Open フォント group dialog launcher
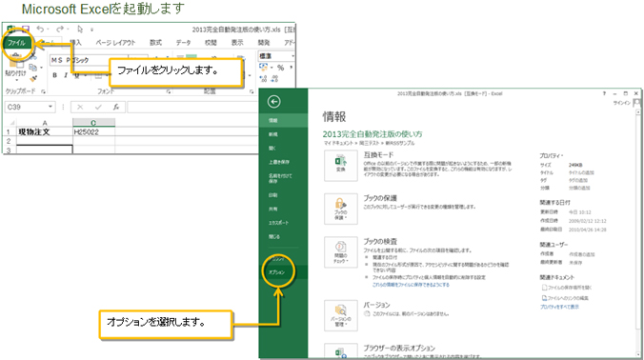 click(x=169, y=92)
